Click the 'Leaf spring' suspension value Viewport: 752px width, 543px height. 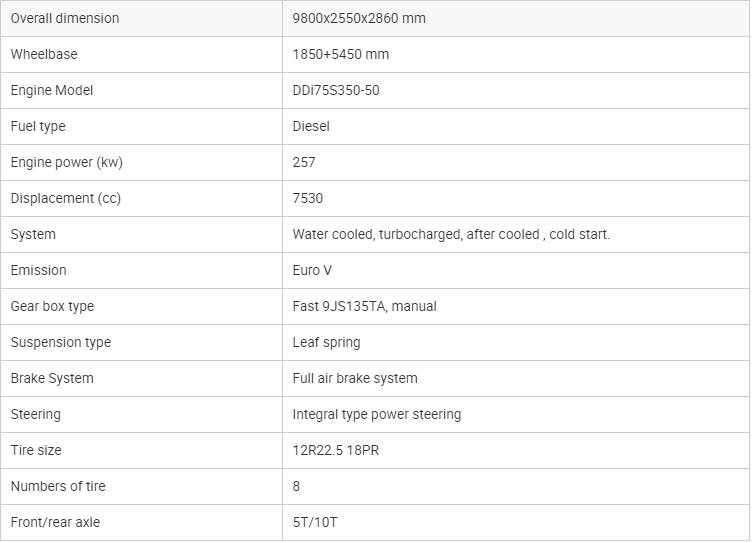click(326, 342)
